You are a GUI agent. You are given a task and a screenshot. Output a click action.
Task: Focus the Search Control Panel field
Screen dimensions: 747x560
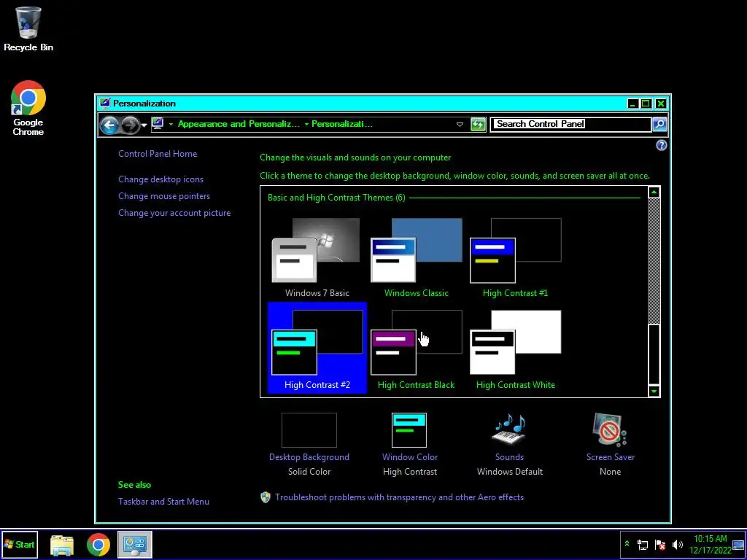pos(570,124)
